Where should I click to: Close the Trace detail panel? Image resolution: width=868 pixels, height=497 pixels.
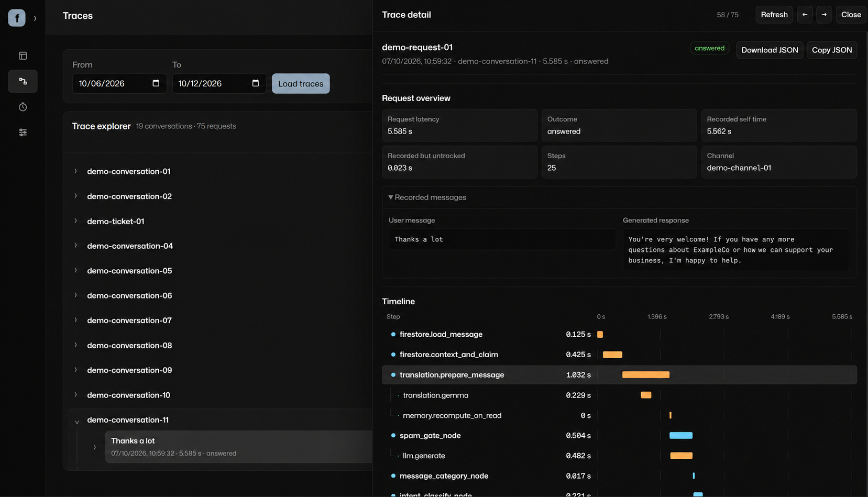coord(851,15)
